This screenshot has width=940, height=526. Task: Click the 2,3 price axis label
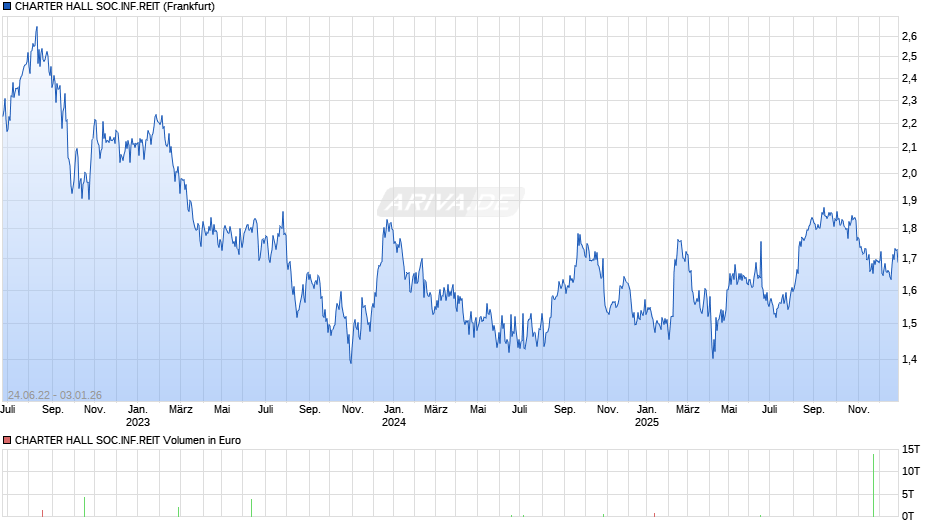(909, 100)
